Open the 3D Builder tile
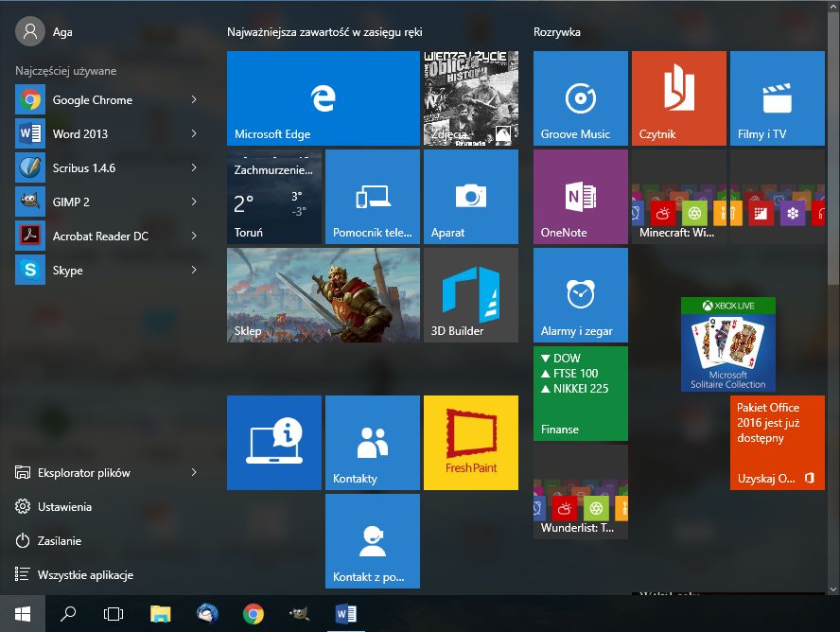Screen dimensions: 840x632 470,294
